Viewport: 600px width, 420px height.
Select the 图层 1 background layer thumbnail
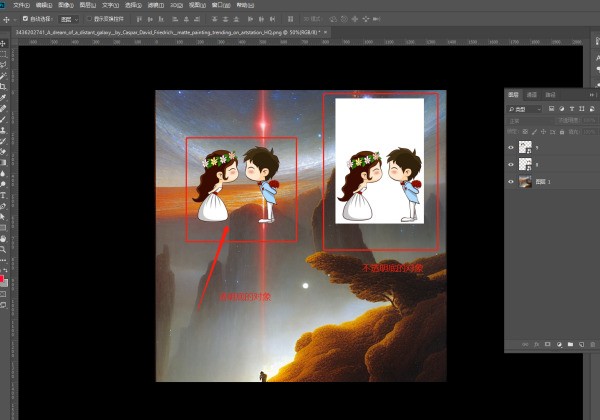click(525, 182)
